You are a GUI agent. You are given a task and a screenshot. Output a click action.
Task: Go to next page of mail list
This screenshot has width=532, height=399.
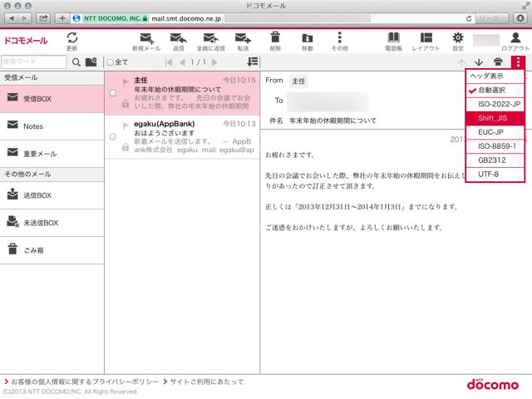pyautogui.click(x=214, y=62)
